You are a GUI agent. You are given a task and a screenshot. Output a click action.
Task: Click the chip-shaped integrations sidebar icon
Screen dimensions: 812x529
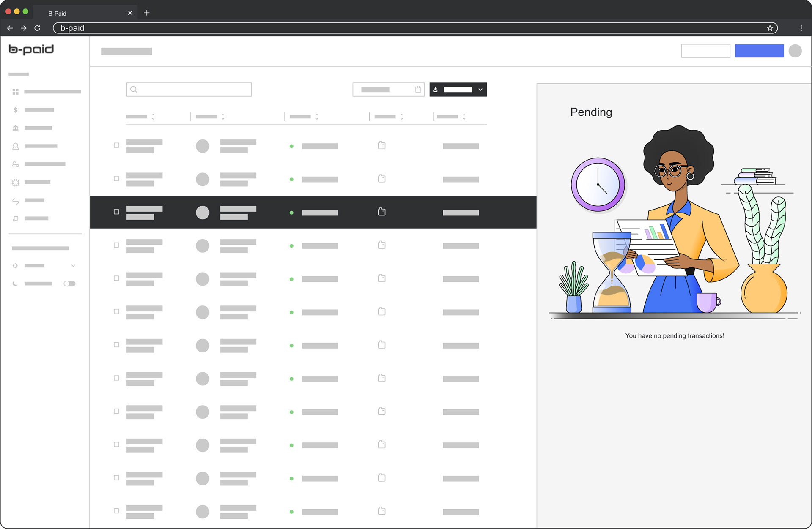click(16, 183)
